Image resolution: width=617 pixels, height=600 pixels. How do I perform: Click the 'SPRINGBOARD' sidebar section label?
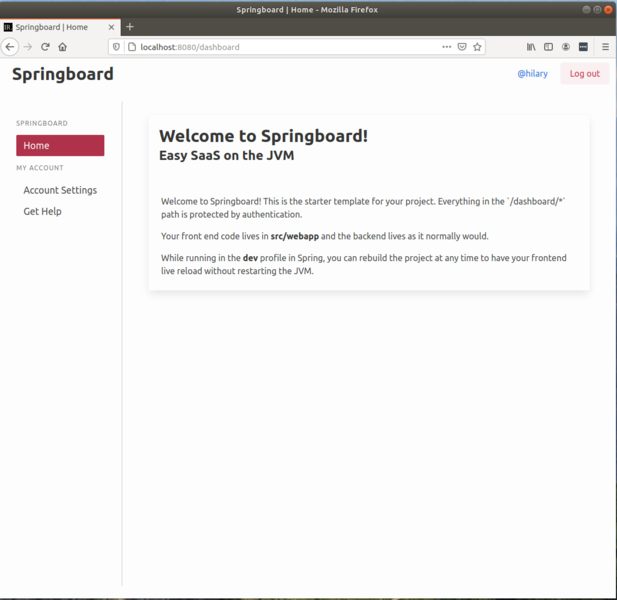point(42,123)
